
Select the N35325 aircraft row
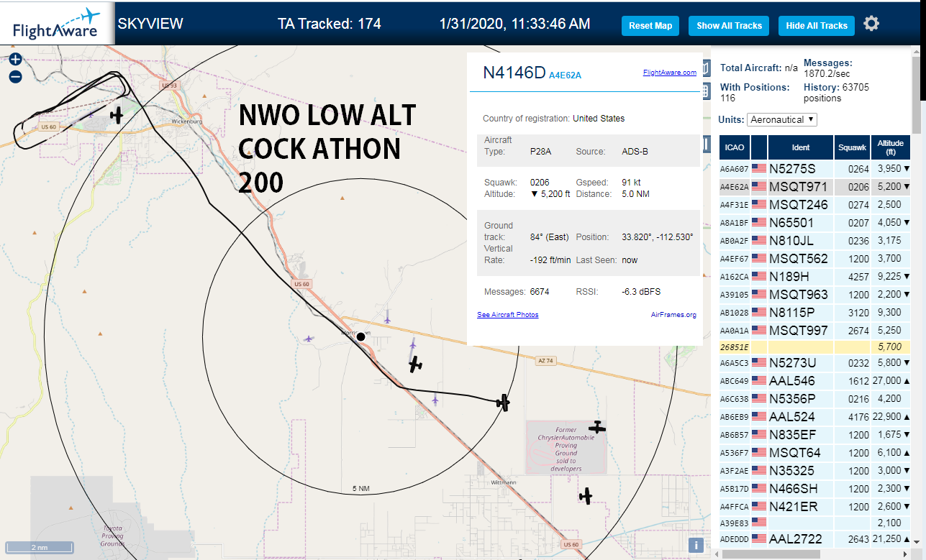(815, 471)
